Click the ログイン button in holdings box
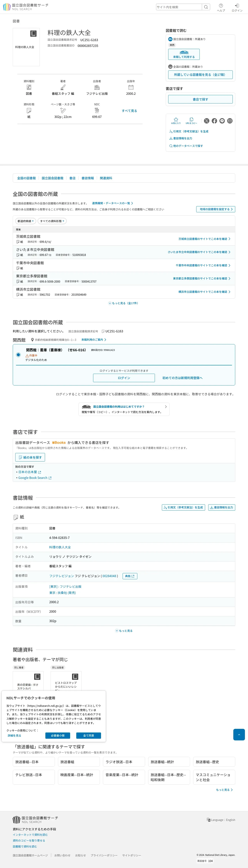This screenshot has height=868, width=248. [124, 378]
